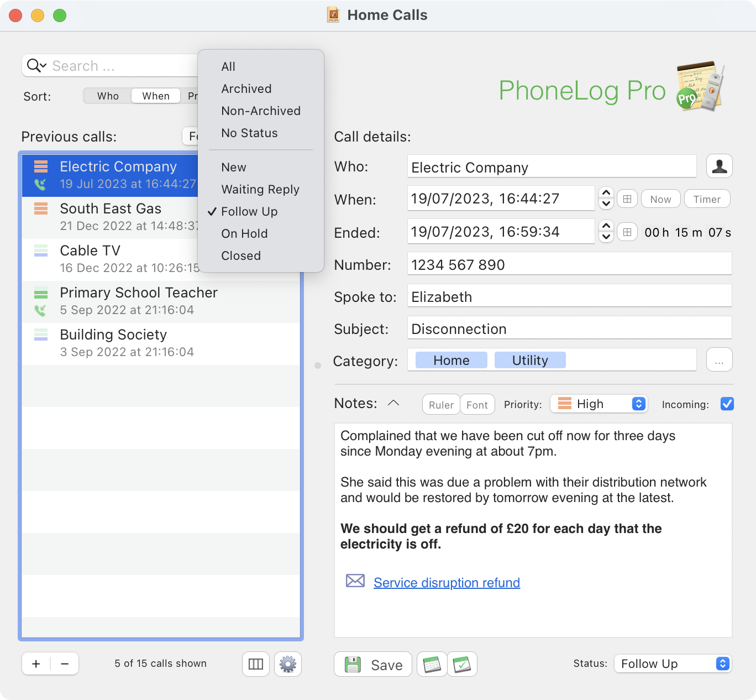Click the call duration display
This screenshot has width=756, height=700.
tap(687, 232)
